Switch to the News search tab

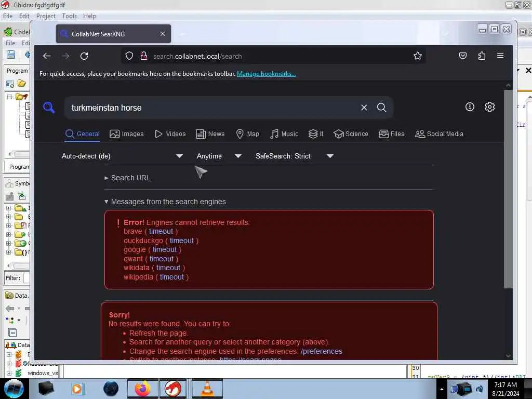pos(210,134)
